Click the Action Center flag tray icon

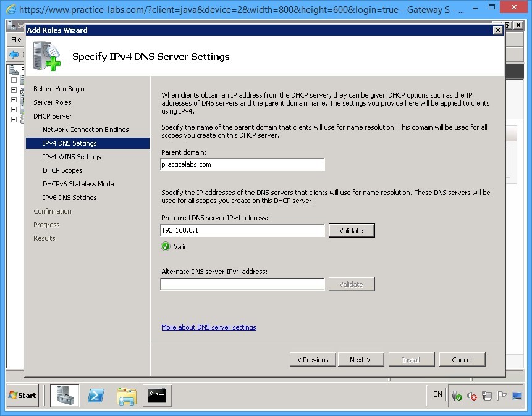tap(501, 395)
